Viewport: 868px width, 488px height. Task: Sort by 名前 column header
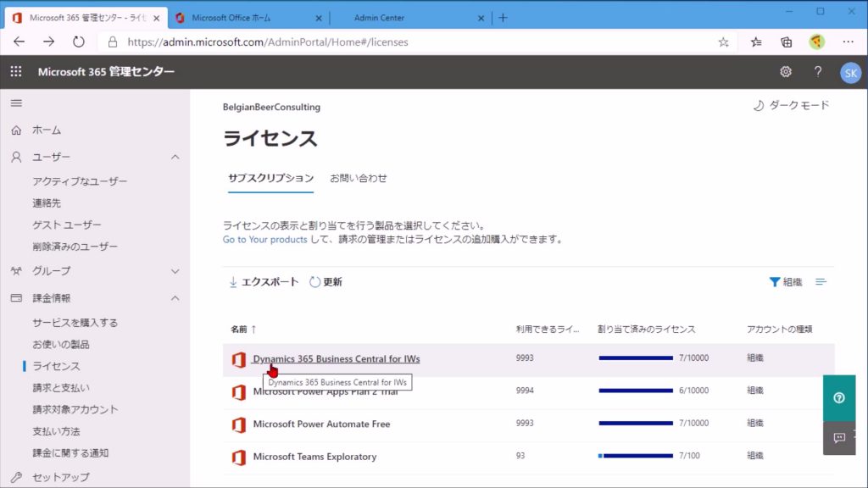click(x=243, y=330)
